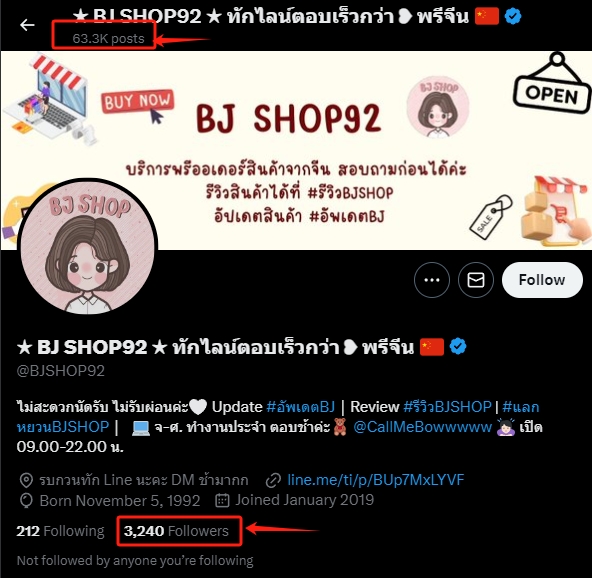Open direct message envelope icon
592x578 pixels.
click(x=476, y=280)
